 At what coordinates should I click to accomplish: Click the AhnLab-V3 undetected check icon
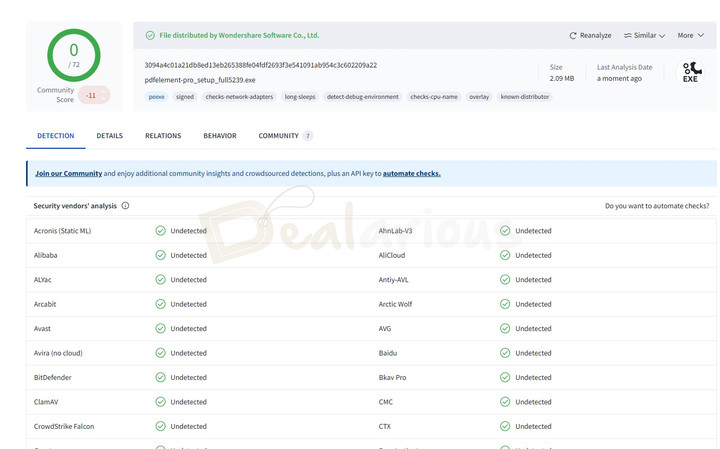tap(505, 230)
